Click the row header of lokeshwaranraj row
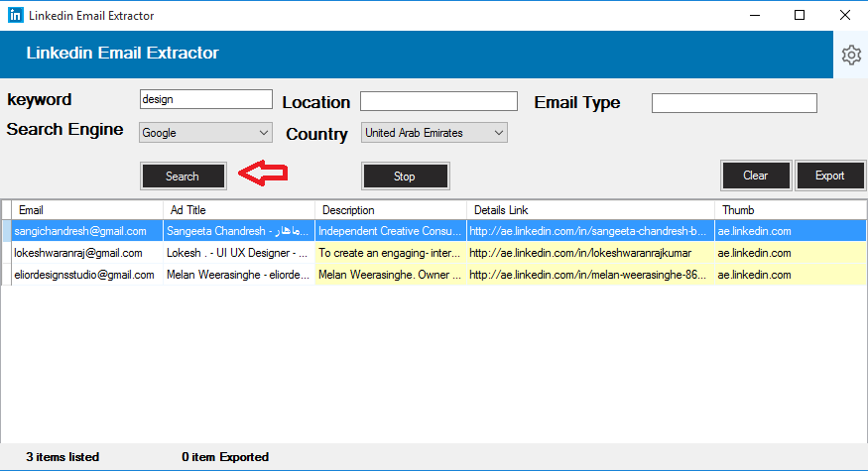This screenshot has height=471, width=868. tap(6, 253)
